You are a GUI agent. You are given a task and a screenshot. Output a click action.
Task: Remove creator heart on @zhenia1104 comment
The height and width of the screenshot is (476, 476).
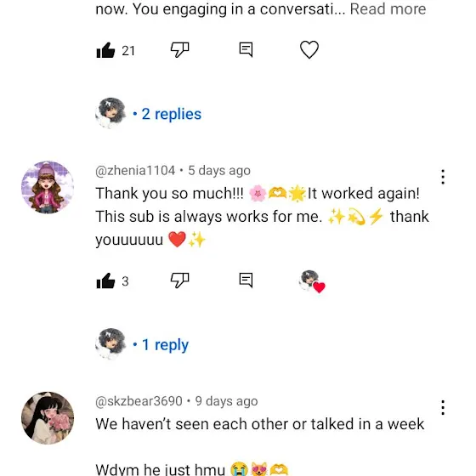click(312, 281)
